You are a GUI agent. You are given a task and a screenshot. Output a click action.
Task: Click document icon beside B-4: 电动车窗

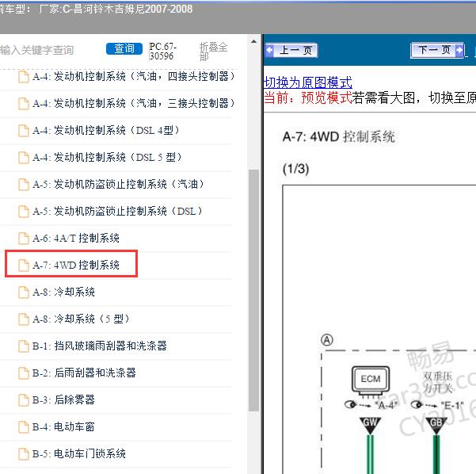click(24, 427)
